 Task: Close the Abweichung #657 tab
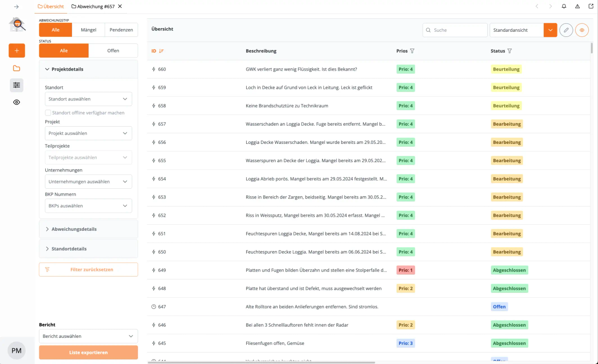click(120, 7)
